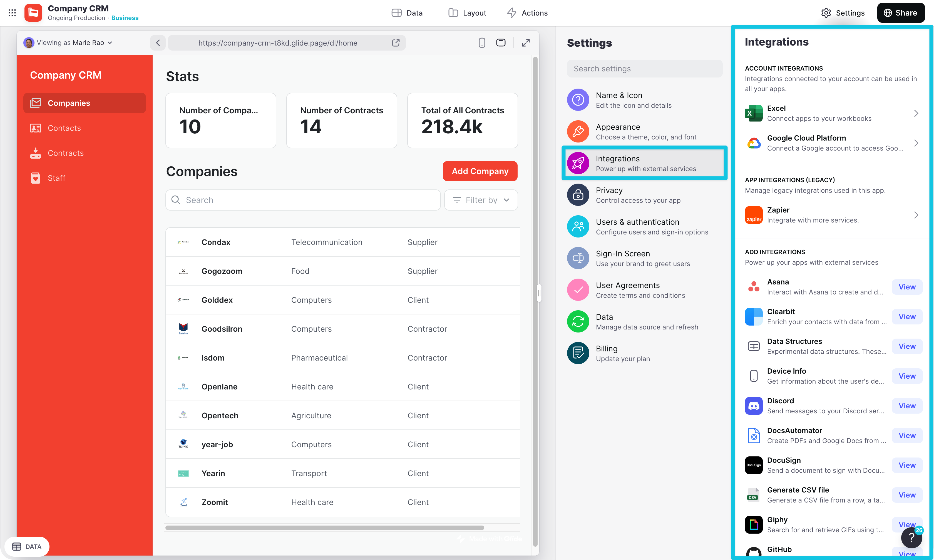Switch to tablet preview device icon

pyautogui.click(x=501, y=43)
